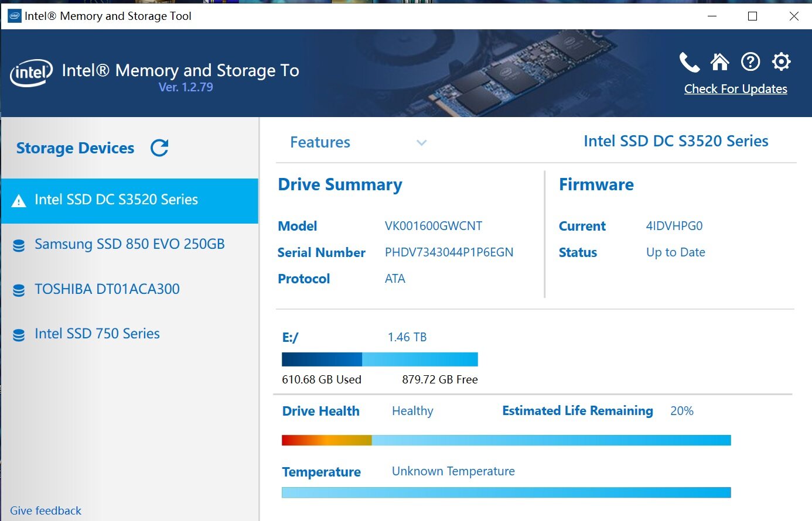
Task: Click the 20% estimated life value
Action: [682, 411]
